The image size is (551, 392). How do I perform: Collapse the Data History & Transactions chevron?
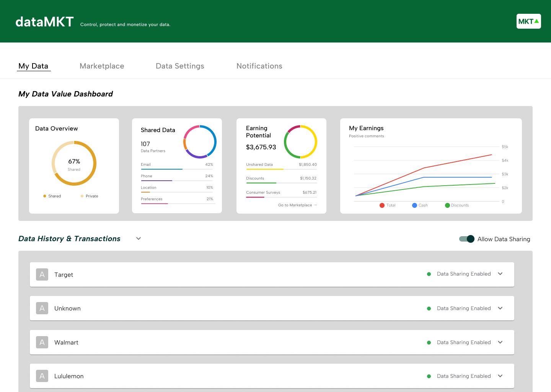pos(139,238)
